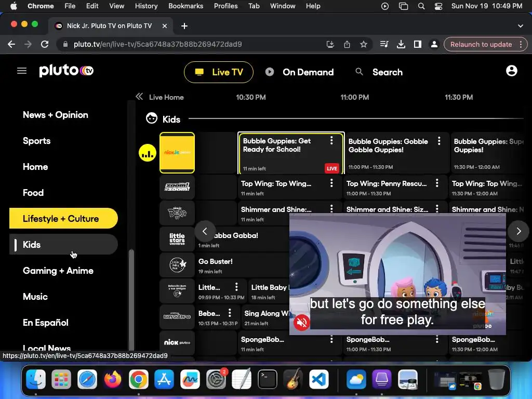Open options for Bebe... 10:13 PM program

[x=230, y=313]
